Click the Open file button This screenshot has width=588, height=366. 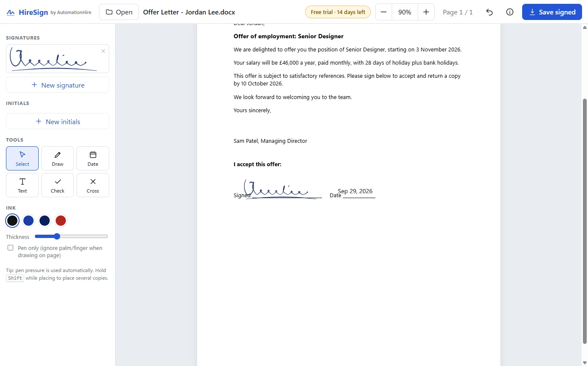click(x=119, y=12)
